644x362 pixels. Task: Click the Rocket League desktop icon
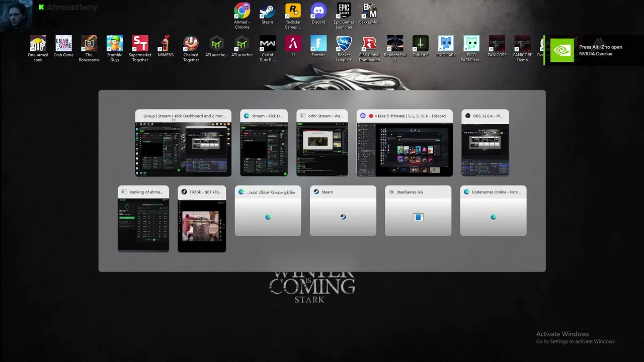click(344, 49)
